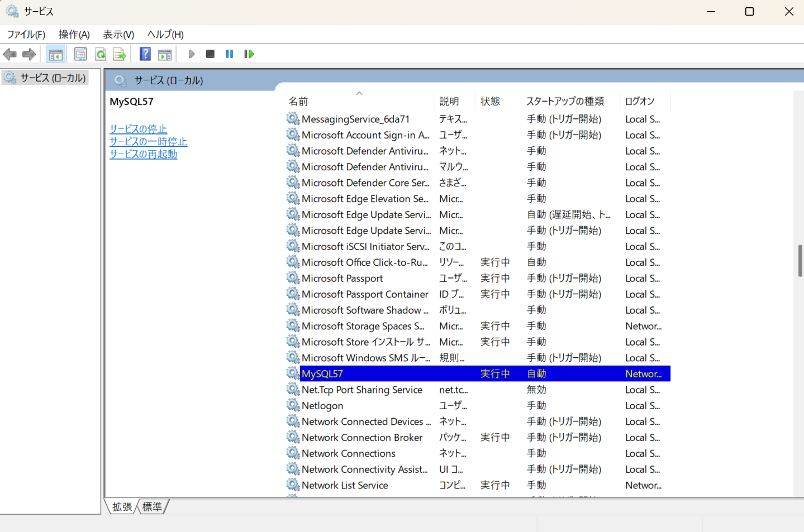
Task: Sort by the スタートアップの種類 column header
Action: point(570,101)
